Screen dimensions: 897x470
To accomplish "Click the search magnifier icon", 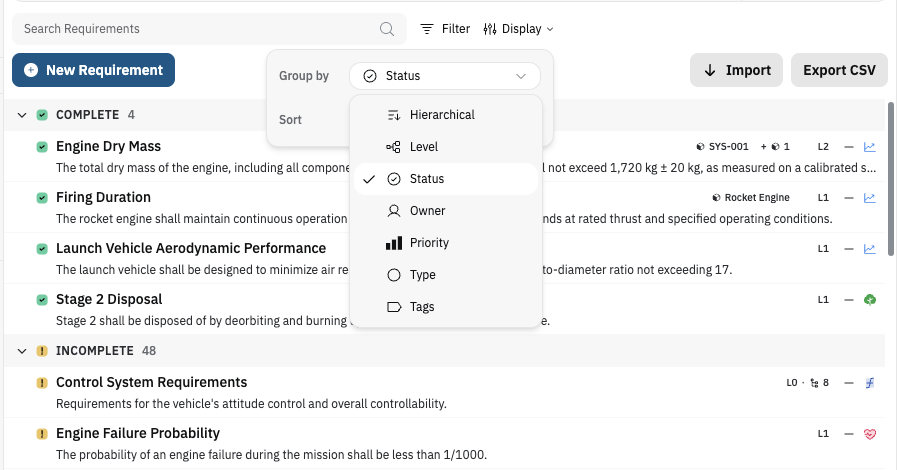I will click(387, 29).
